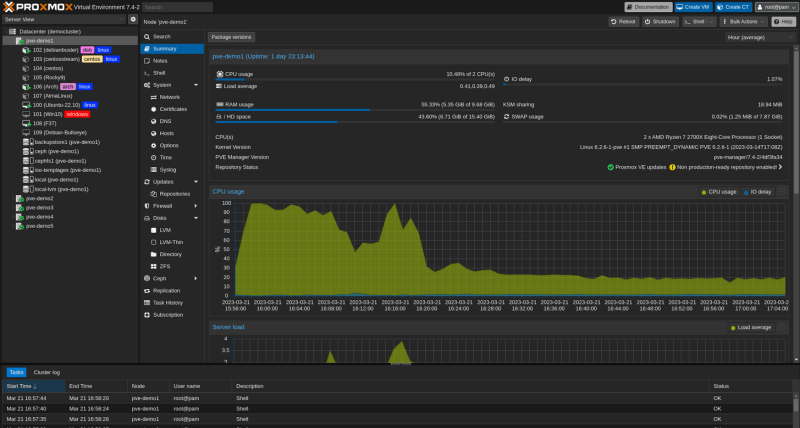Click the Create VM button
800x428 pixels.
pos(693,7)
